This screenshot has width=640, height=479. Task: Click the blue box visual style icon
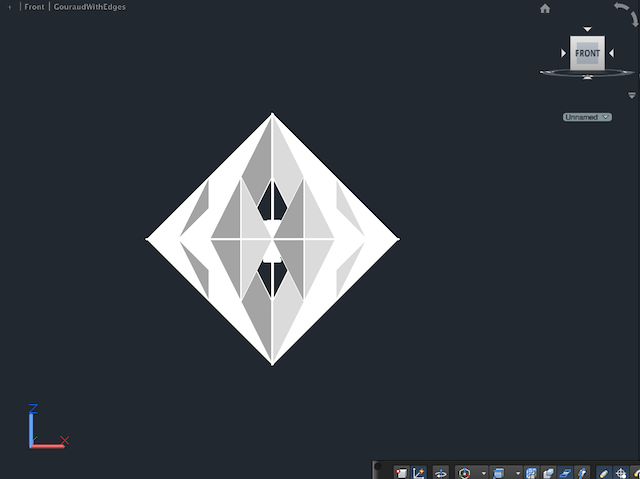click(x=498, y=473)
